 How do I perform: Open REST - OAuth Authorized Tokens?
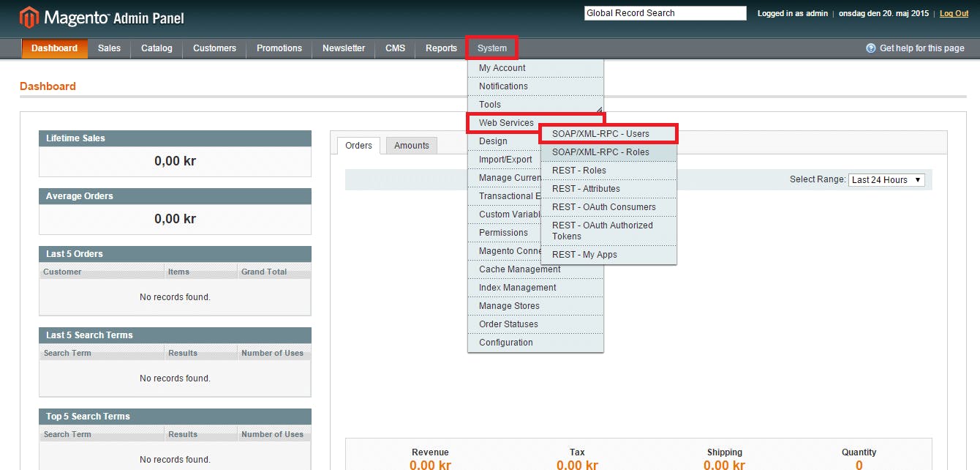coord(609,231)
